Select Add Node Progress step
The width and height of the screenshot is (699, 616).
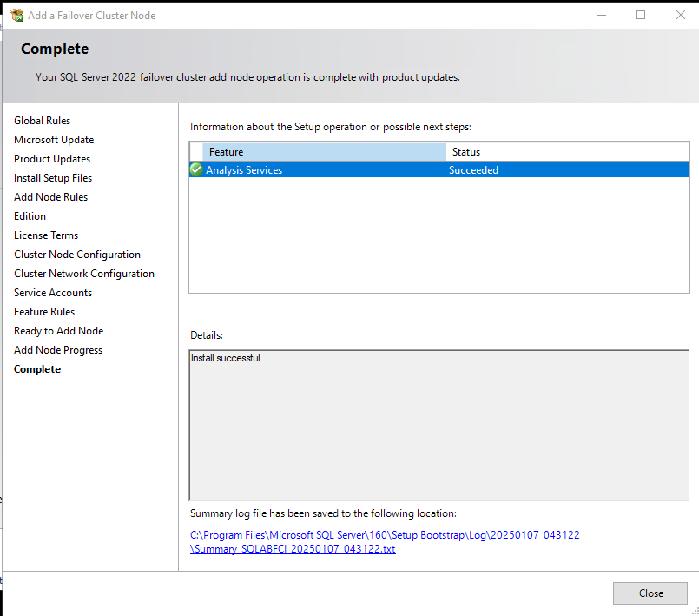[58, 350]
